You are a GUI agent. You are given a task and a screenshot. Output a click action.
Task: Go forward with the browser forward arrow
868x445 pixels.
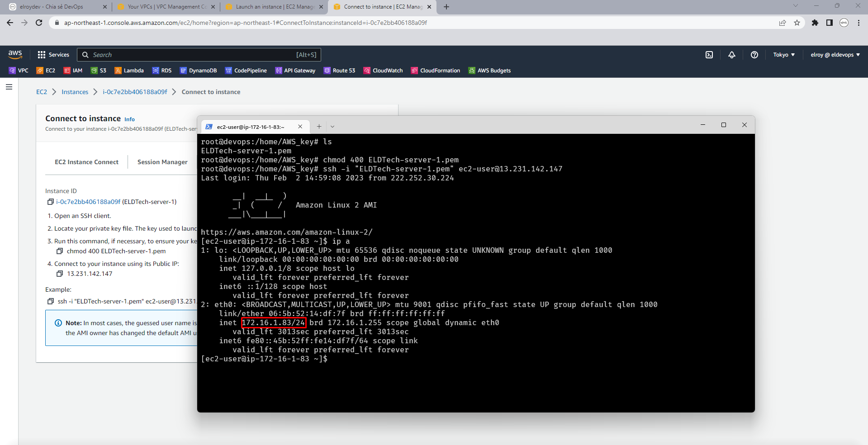tap(24, 23)
